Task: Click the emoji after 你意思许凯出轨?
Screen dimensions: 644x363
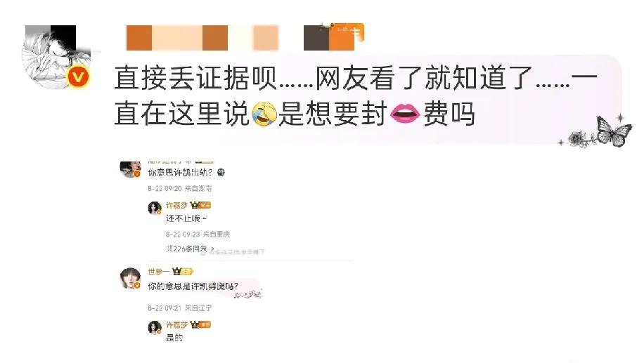Action: 221,172
